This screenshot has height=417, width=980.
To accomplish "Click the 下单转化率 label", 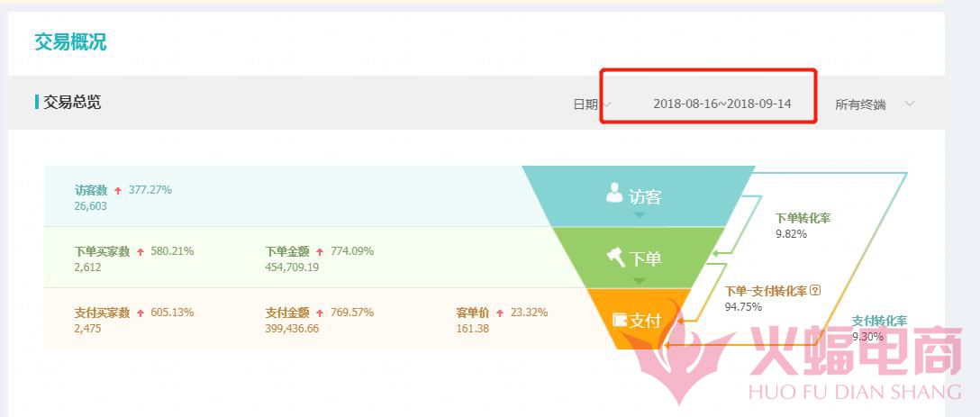I will 803,218.
